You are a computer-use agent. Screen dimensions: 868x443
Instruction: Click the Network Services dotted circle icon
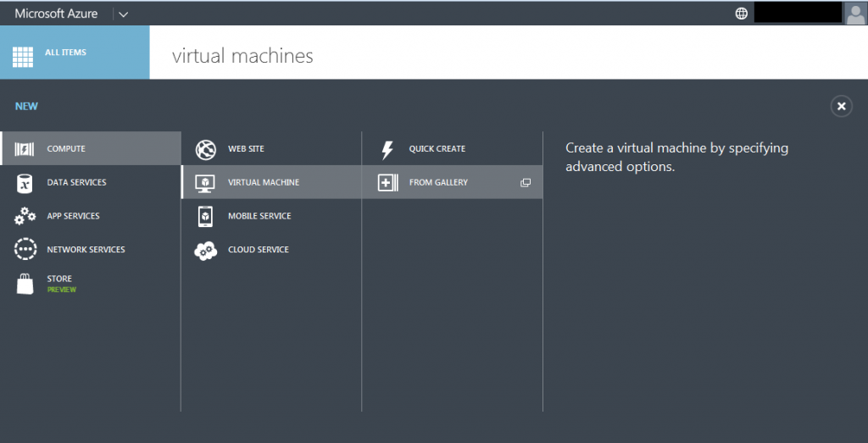25,249
